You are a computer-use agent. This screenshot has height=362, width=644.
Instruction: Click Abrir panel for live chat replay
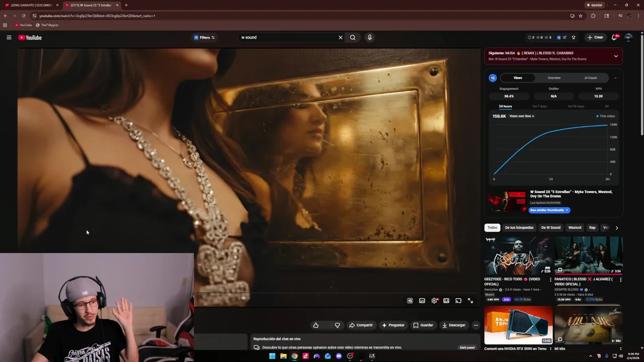[x=467, y=347]
